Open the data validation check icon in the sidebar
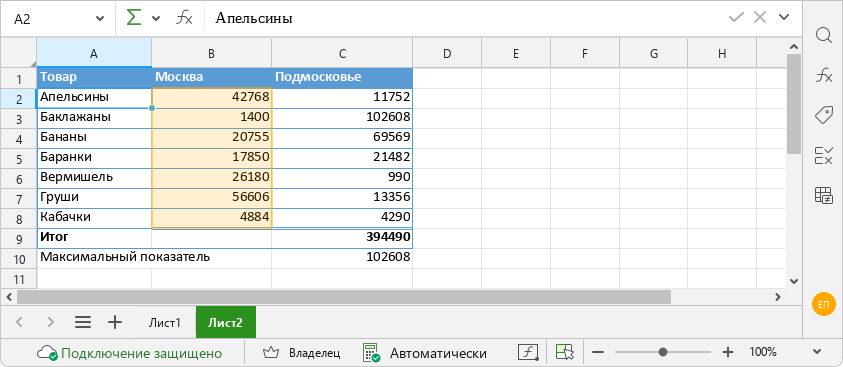 point(824,155)
